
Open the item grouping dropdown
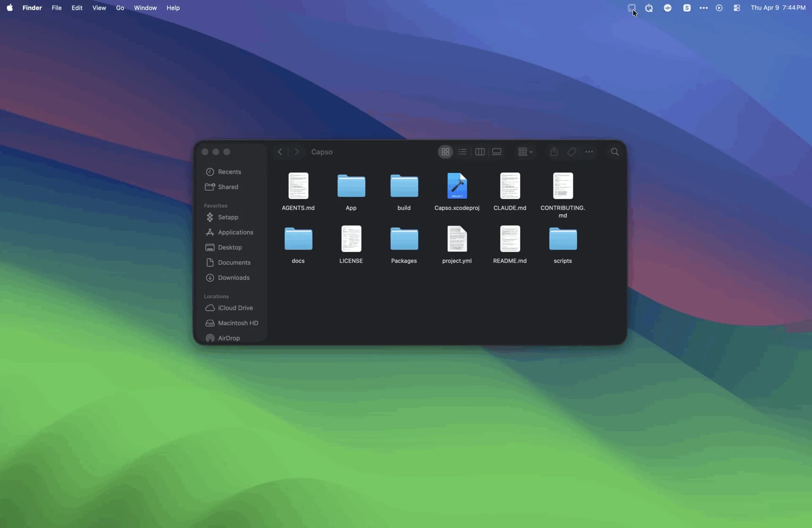click(x=524, y=151)
